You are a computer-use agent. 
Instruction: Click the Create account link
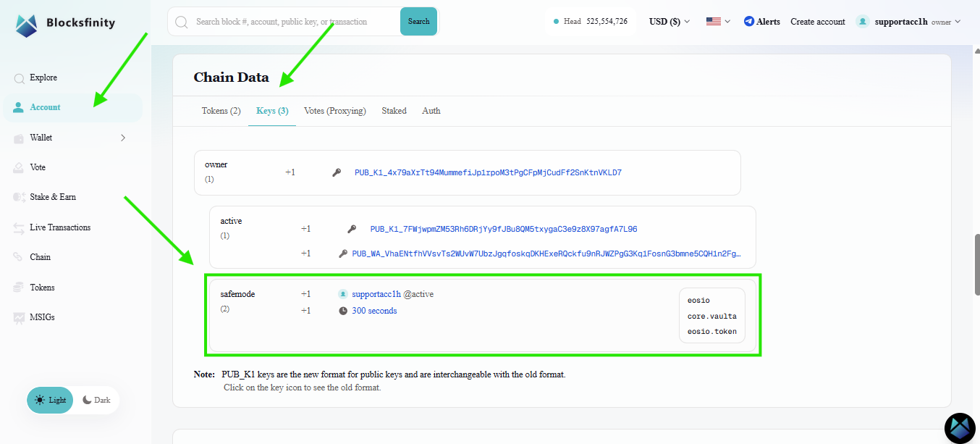tap(818, 22)
